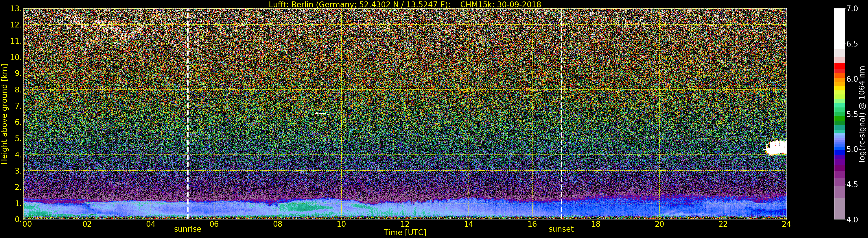The width and height of the screenshot is (868, 238).
Task: Click the 'sunset' label below the time axis
Action: (x=561, y=229)
